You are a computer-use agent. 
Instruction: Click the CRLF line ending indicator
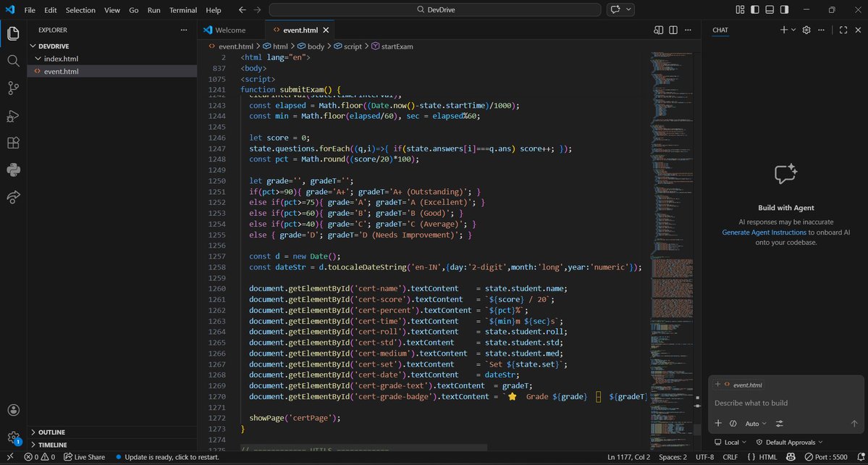[730, 457]
